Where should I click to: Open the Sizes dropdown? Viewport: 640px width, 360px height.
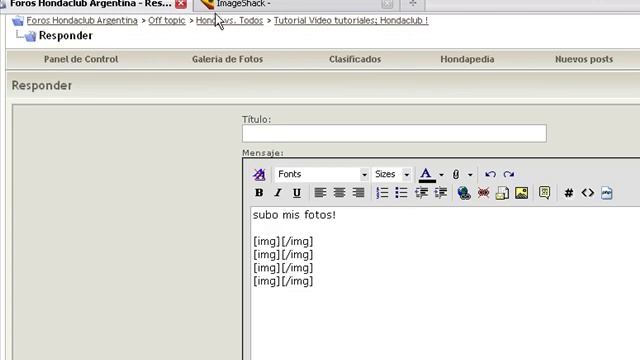391,174
